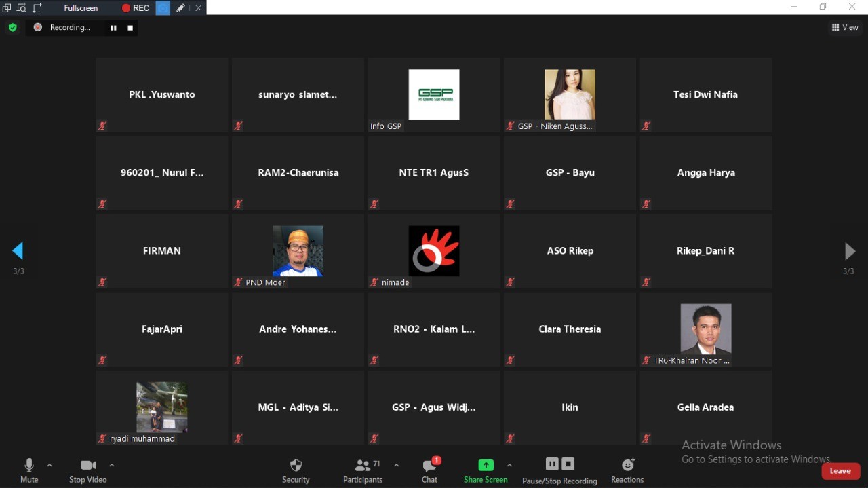The image size is (868, 488).
Task: Select TR6-Khairan Noor profile photo
Action: pyautogui.click(x=706, y=329)
